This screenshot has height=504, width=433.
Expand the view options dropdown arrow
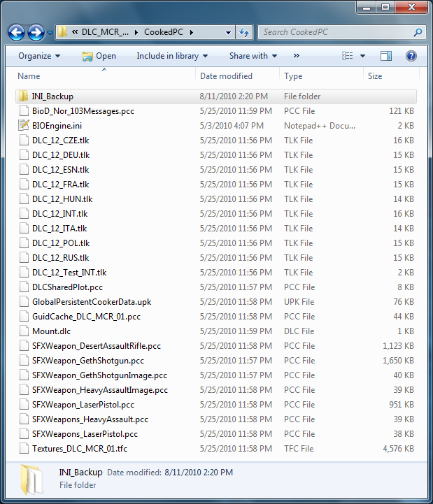coord(363,56)
